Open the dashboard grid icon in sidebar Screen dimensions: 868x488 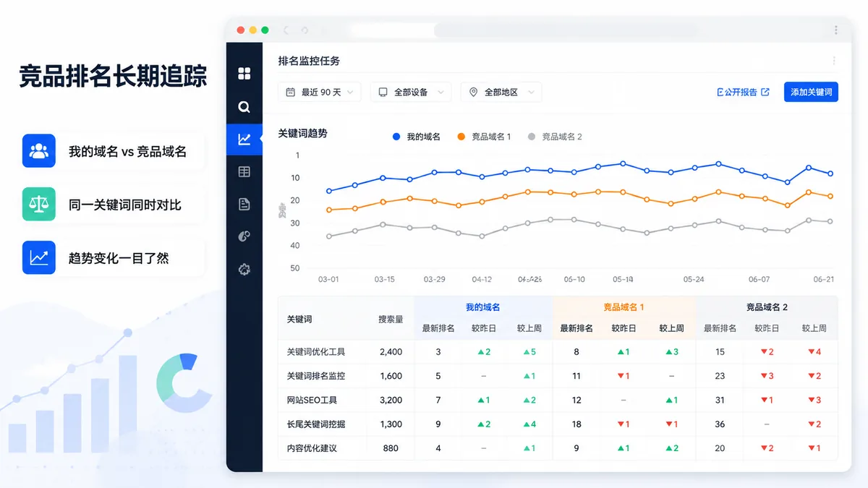[244, 73]
